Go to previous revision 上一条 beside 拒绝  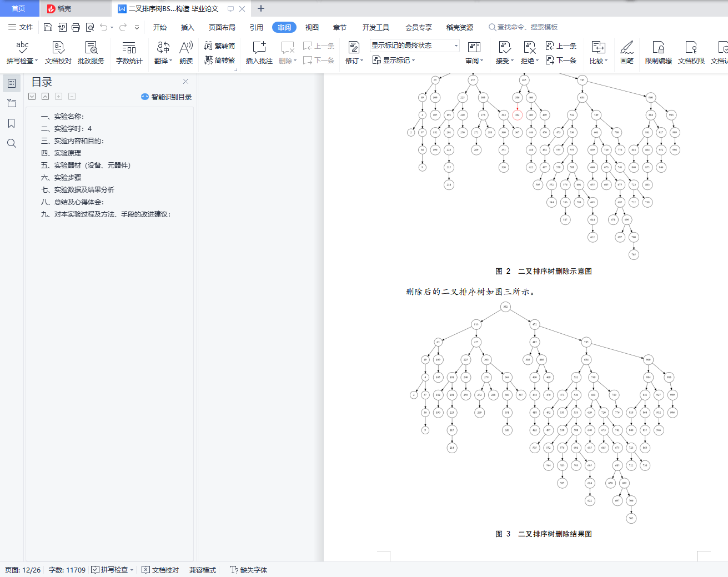(561, 46)
